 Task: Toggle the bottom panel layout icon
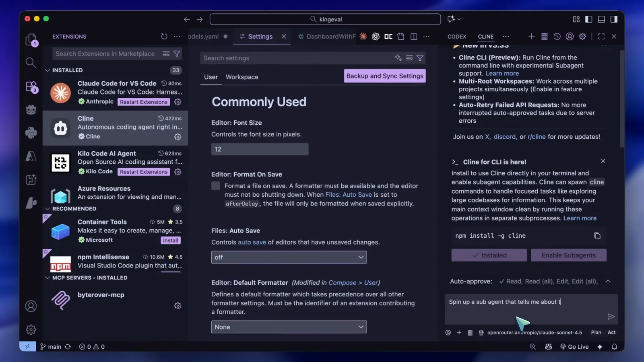click(x=601, y=19)
